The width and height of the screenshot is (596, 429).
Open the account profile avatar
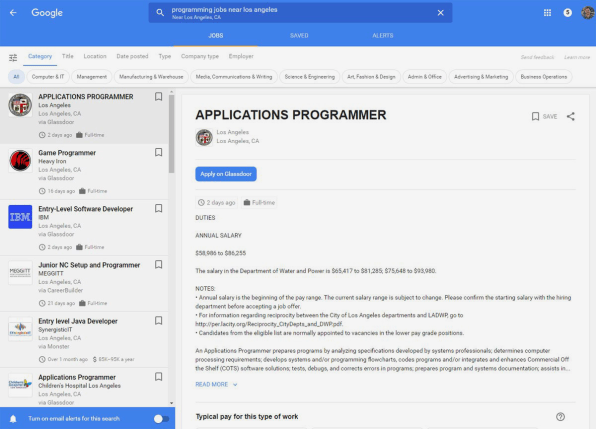pyautogui.click(x=588, y=13)
